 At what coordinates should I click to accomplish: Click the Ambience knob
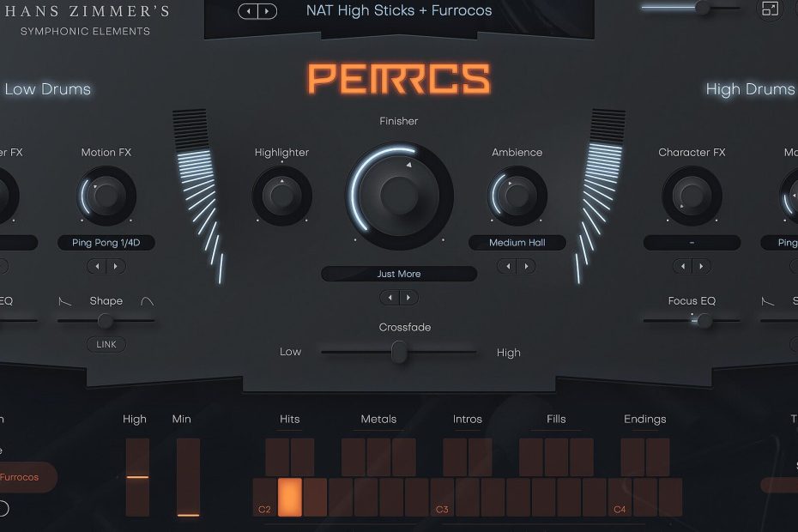(517, 196)
